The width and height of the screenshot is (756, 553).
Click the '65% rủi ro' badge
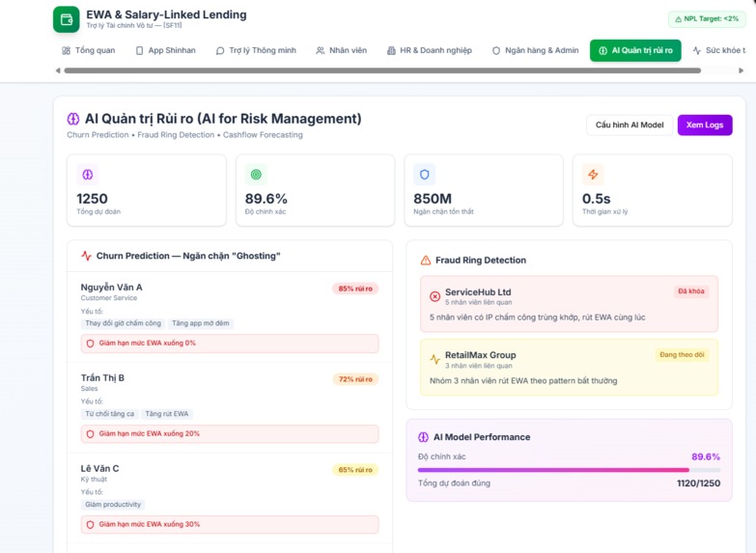point(355,470)
